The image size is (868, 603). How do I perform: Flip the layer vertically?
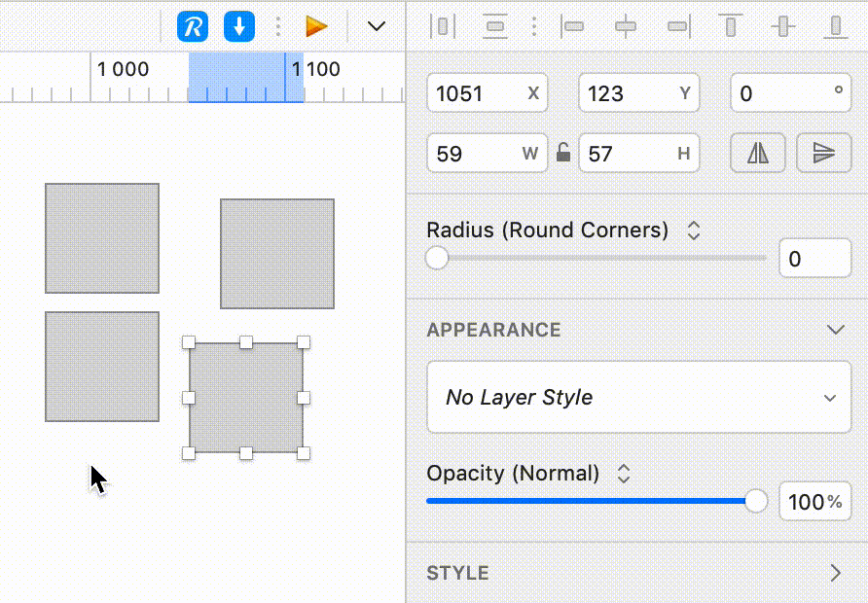point(823,153)
